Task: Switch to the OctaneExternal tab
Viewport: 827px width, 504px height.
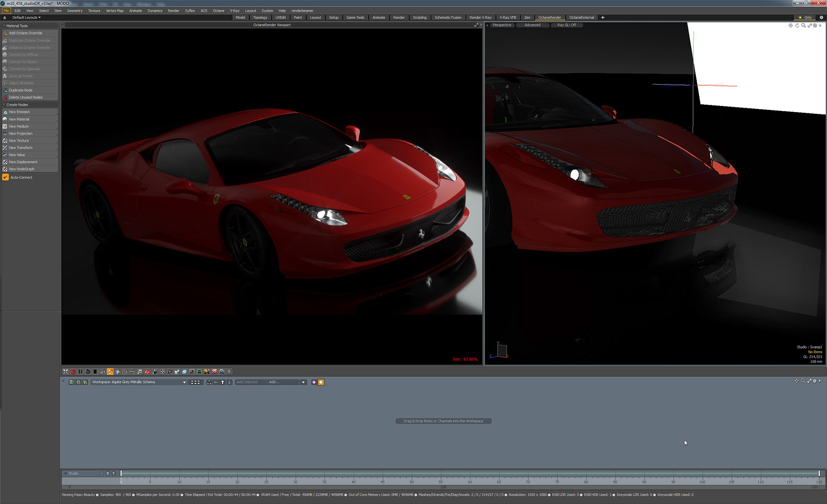Action: (x=581, y=18)
